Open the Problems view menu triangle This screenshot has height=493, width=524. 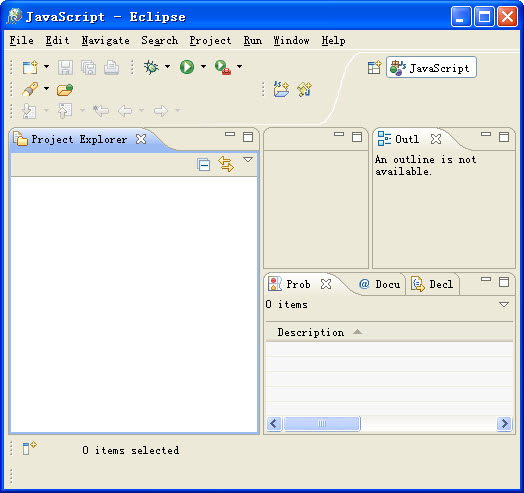click(x=504, y=304)
